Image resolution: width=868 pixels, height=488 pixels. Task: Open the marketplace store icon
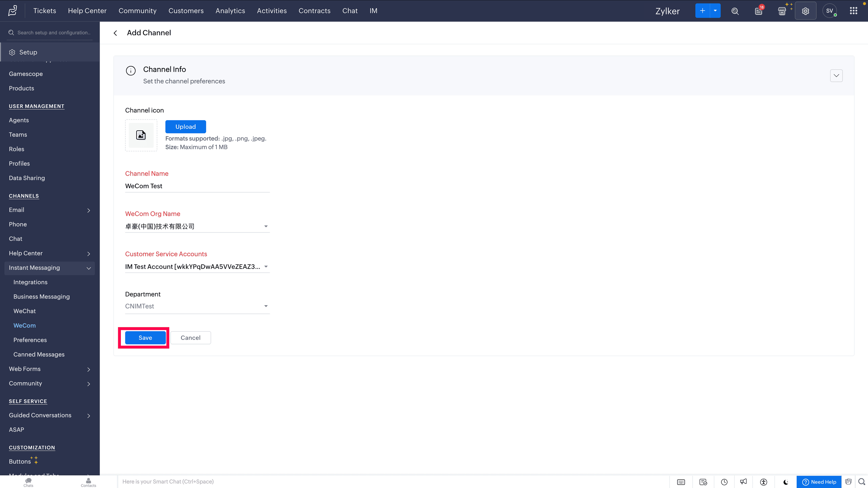782,11
